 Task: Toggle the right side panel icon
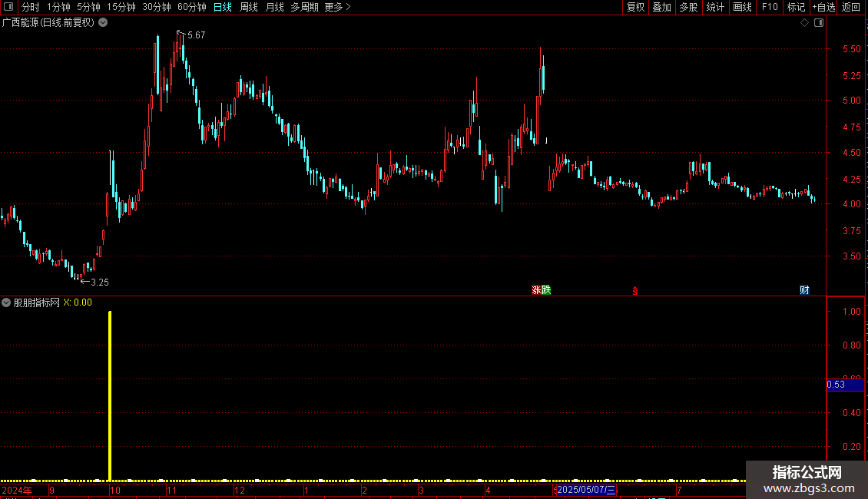click(x=819, y=23)
